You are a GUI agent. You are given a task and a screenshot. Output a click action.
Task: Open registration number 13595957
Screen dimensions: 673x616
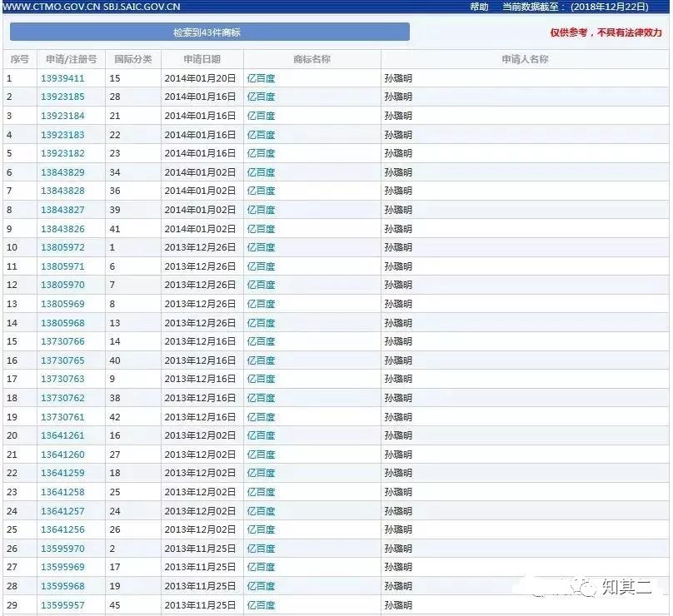pyautogui.click(x=62, y=605)
